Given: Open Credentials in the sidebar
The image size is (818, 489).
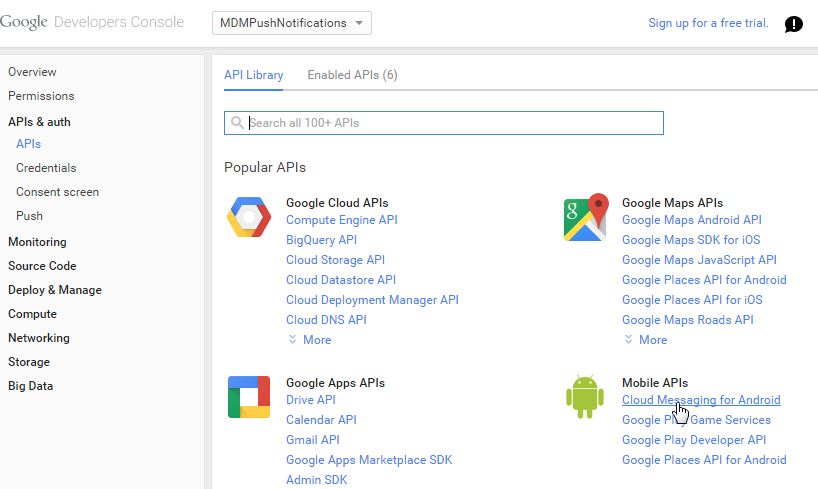Looking at the screenshot, I should point(46,168).
